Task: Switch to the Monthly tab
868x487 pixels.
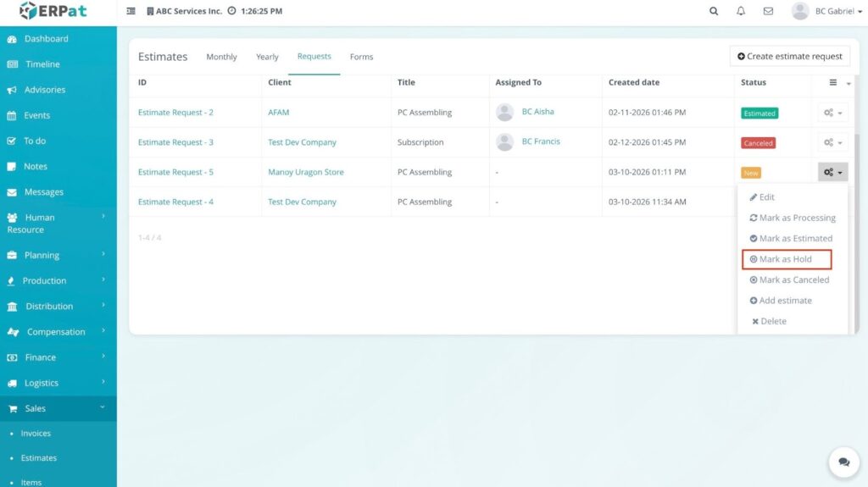Action: pos(221,57)
